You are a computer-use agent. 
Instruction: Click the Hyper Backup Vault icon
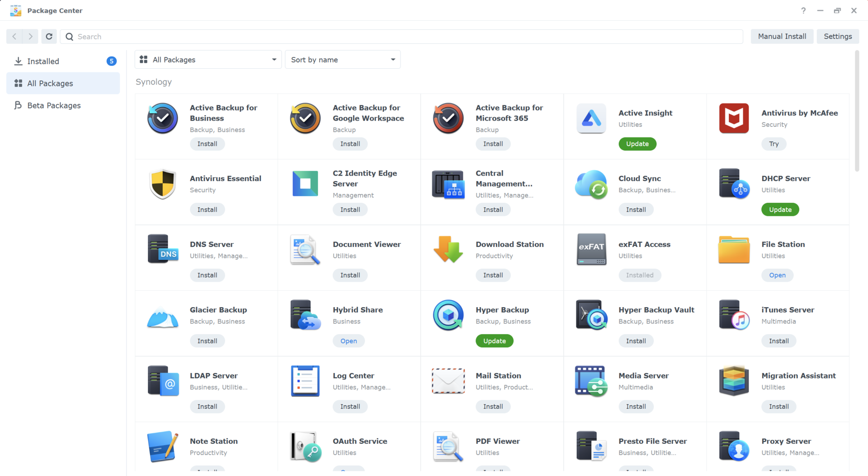click(591, 315)
